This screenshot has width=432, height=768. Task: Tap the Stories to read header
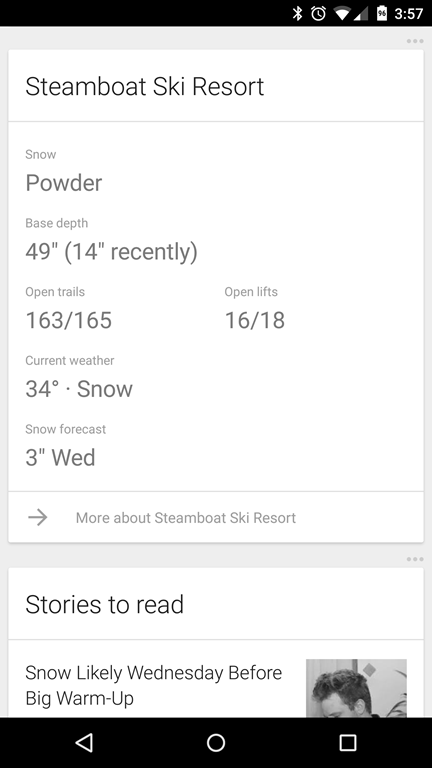(104, 604)
